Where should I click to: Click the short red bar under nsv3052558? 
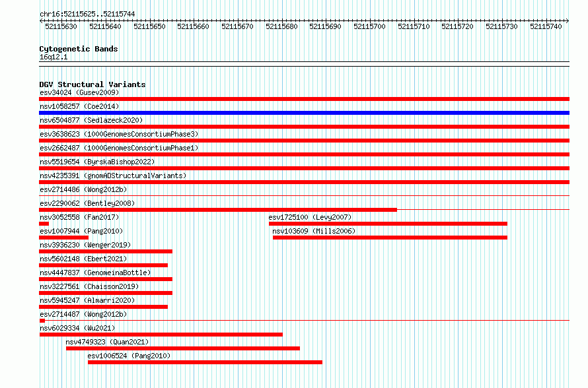click(x=44, y=224)
